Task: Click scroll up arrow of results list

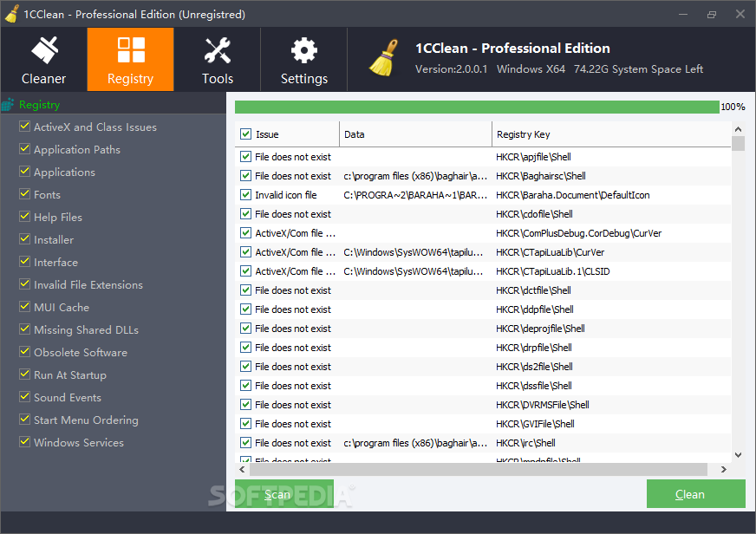Action: pos(738,129)
